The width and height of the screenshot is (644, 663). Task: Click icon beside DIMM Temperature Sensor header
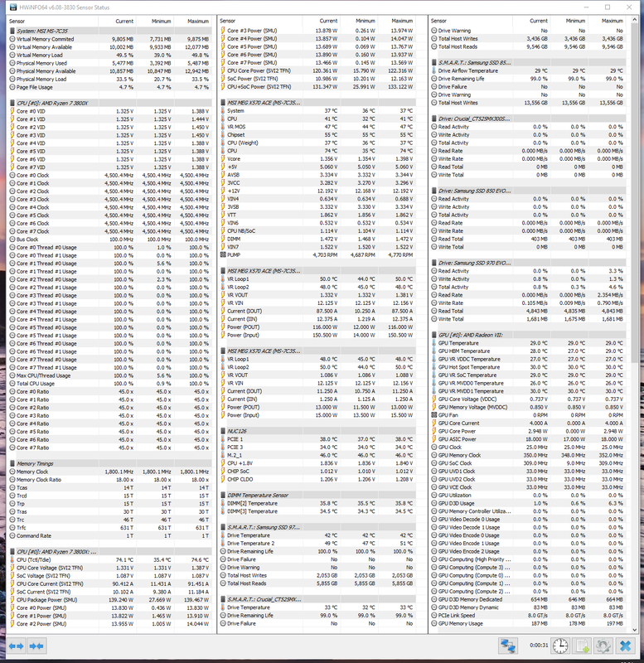point(223,495)
